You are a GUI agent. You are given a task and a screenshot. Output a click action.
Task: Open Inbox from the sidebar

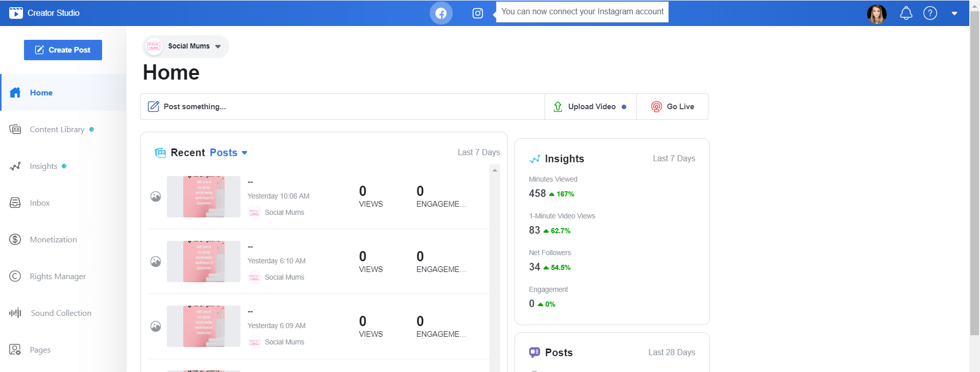click(39, 203)
